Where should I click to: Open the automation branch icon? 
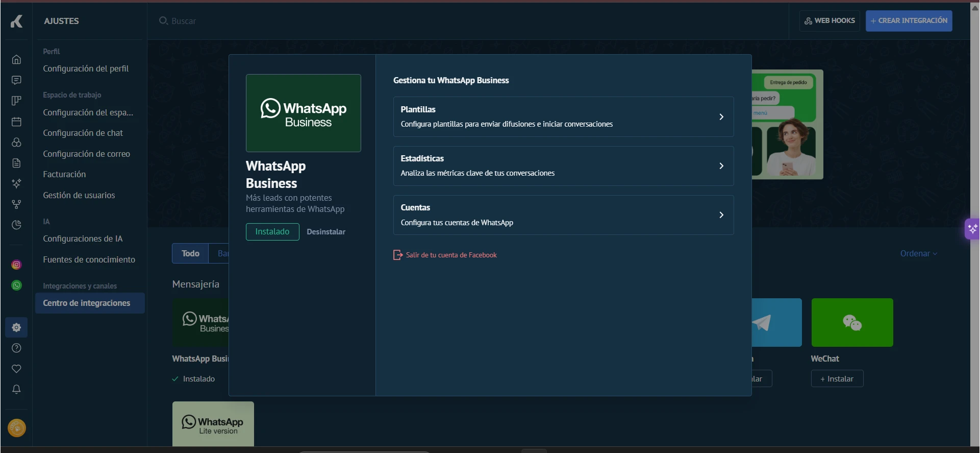[16, 204]
